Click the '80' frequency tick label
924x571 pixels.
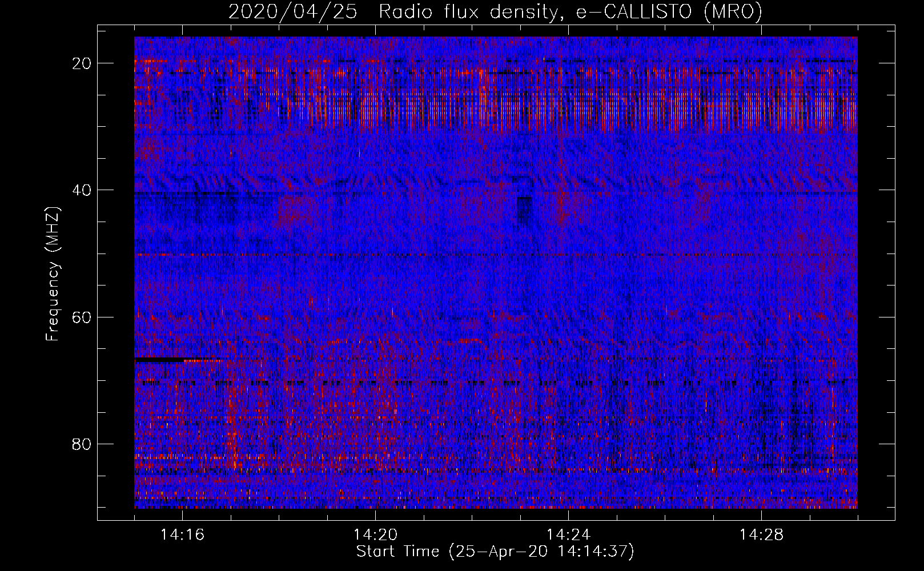pyautogui.click(x=82, y=444)
